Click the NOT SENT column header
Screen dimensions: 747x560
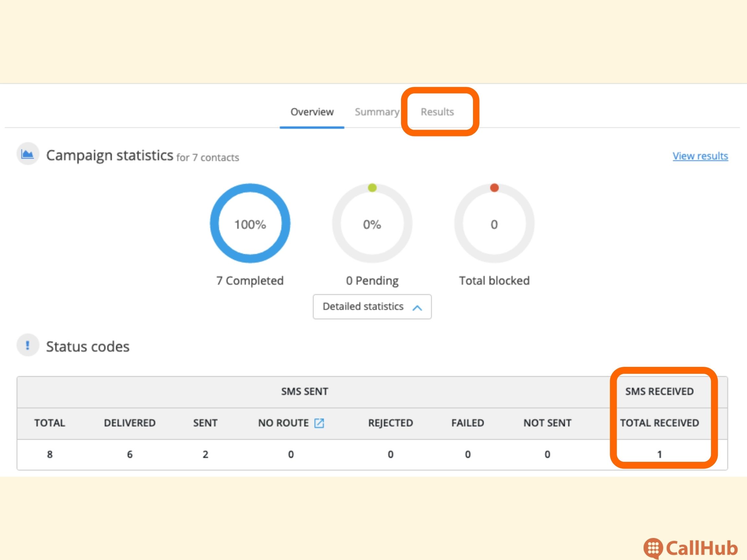coord(547,423)
